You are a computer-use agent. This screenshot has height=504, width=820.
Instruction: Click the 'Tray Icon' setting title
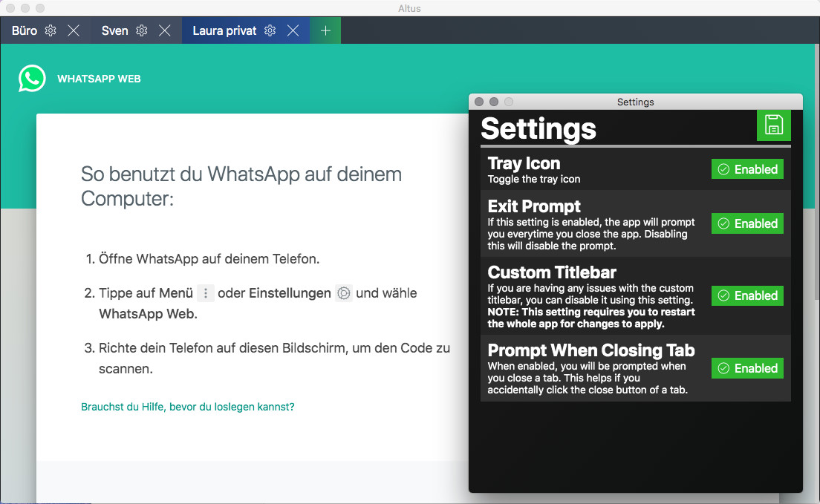click(524, 163)
